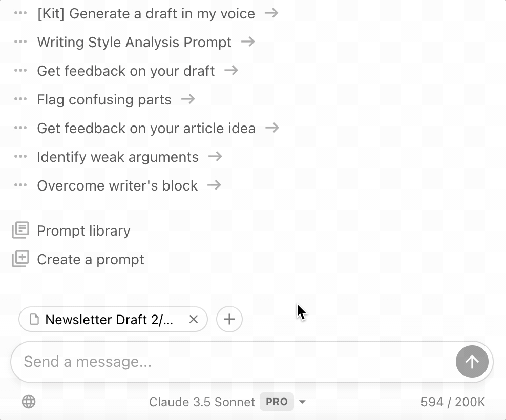Click three dots beside Writing Style Analysis Prompt
Viewport: 506px width, 420px height.
point(20,42)
